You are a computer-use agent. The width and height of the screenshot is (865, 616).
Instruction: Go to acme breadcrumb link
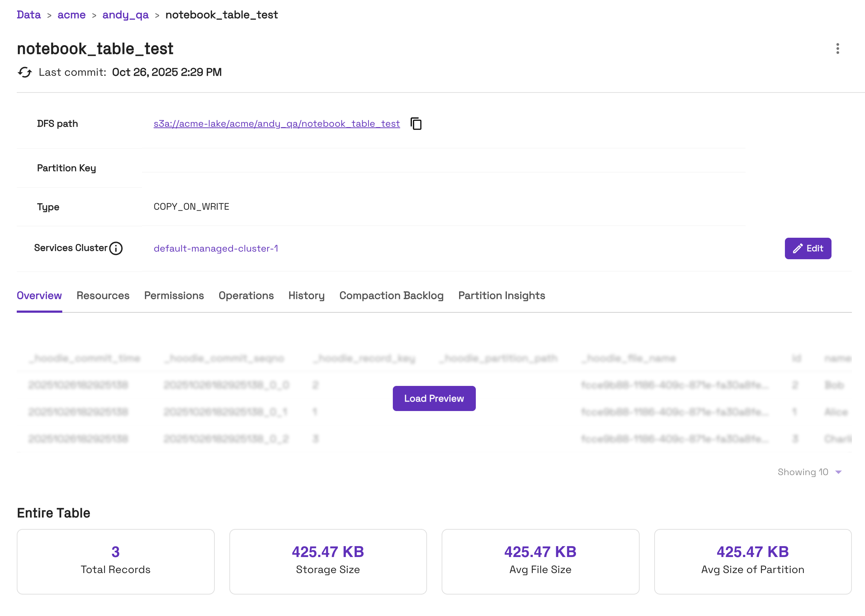tap(71, 15)
